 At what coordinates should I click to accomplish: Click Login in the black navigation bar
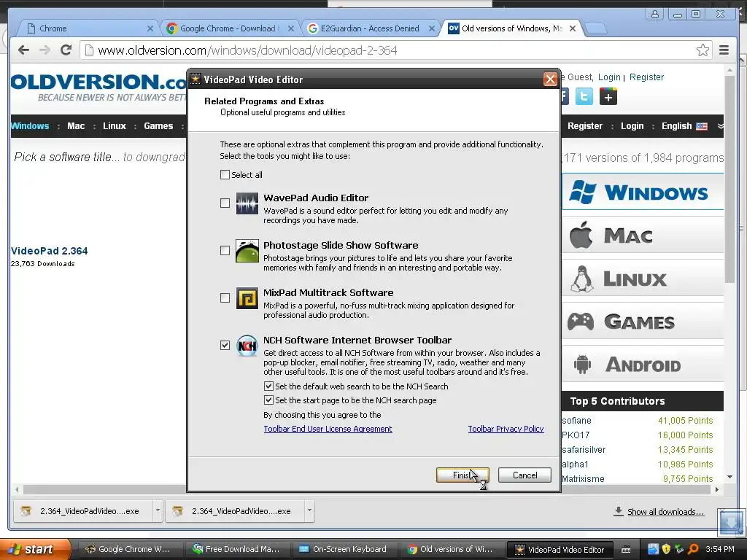(632, 126)
